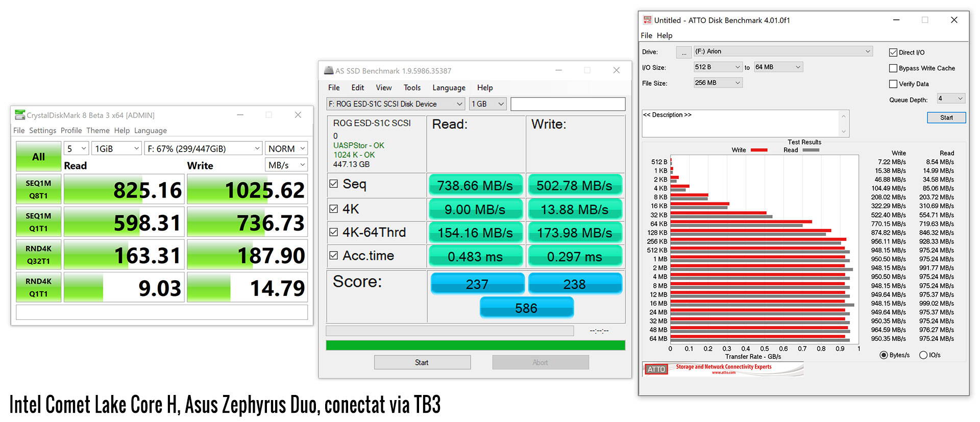The width and height of the screenshot is (980, 422).
Task: Click the ATTO logo banner at bottom
Action: [x=722, y=368]
